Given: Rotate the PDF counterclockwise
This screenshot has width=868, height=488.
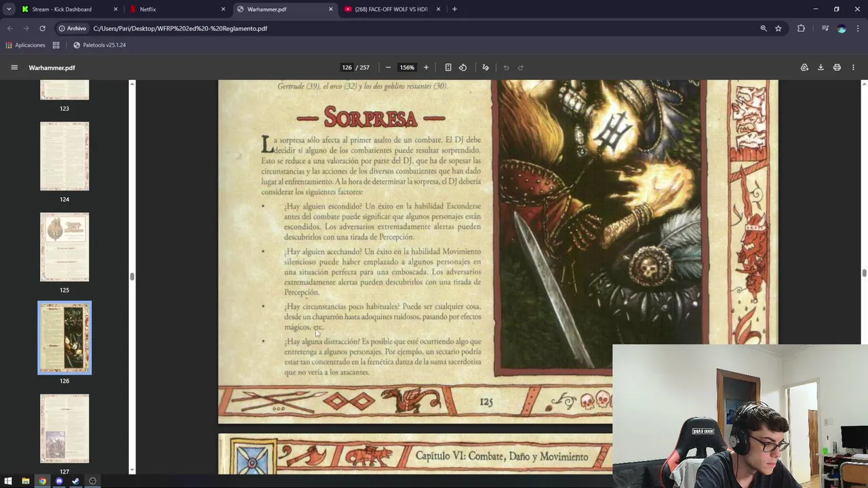Looking at the screenshot, I should click(462, 67).
